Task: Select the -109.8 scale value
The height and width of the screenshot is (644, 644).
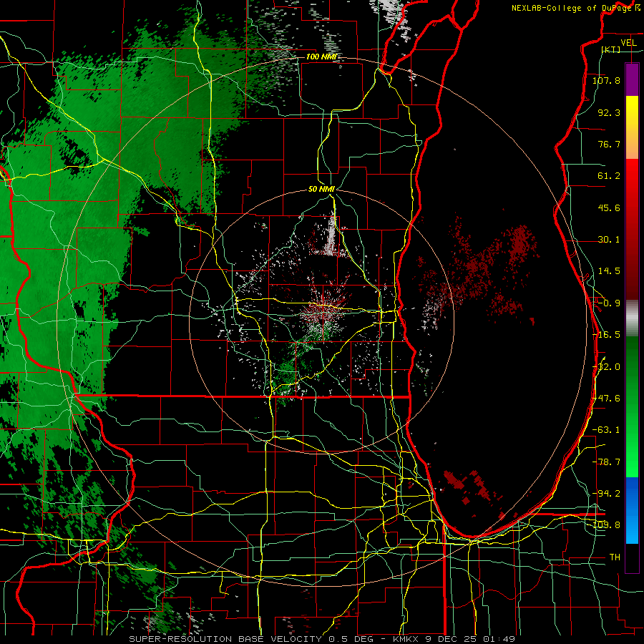Action: (x=606, y=525)
